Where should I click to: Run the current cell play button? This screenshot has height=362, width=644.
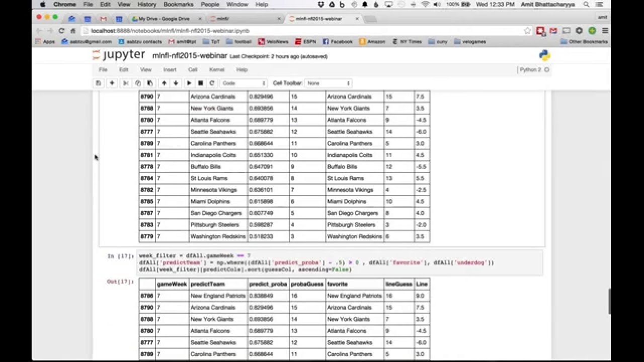[190, 83]
